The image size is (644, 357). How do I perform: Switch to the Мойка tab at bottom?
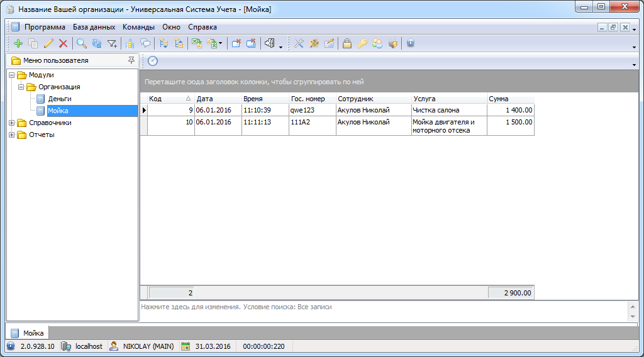[28, 332]
